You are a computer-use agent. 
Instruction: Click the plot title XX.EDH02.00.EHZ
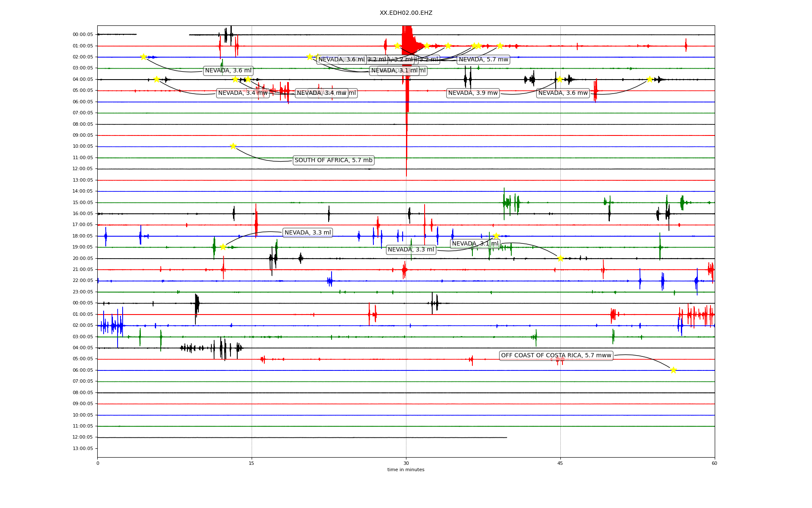point(406,13)
